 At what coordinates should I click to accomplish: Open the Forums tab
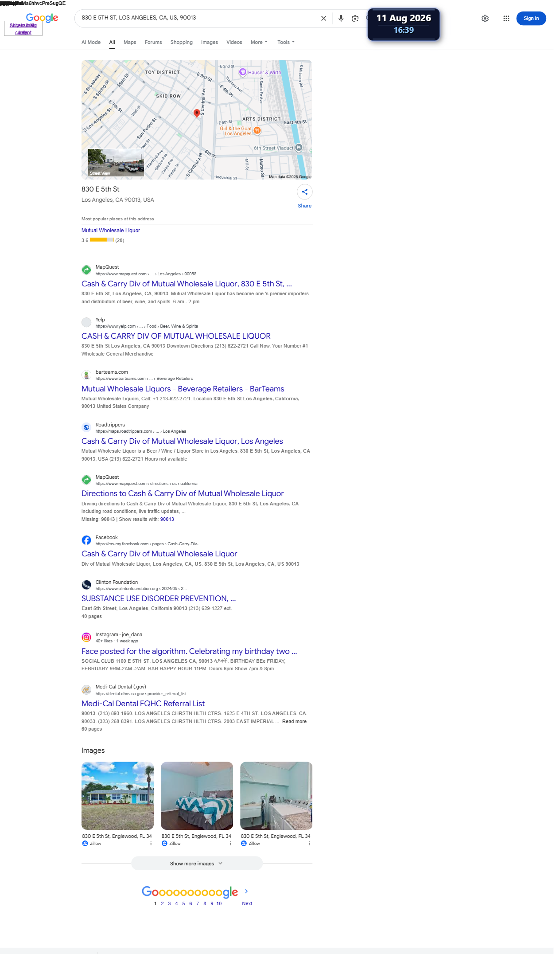coord(153,42)
